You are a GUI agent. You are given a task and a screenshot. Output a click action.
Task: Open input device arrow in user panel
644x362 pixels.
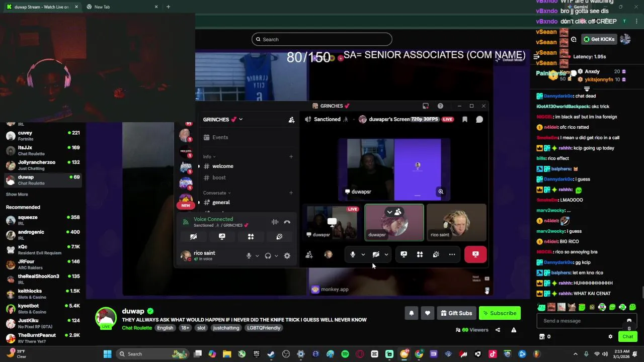point(257,256)
